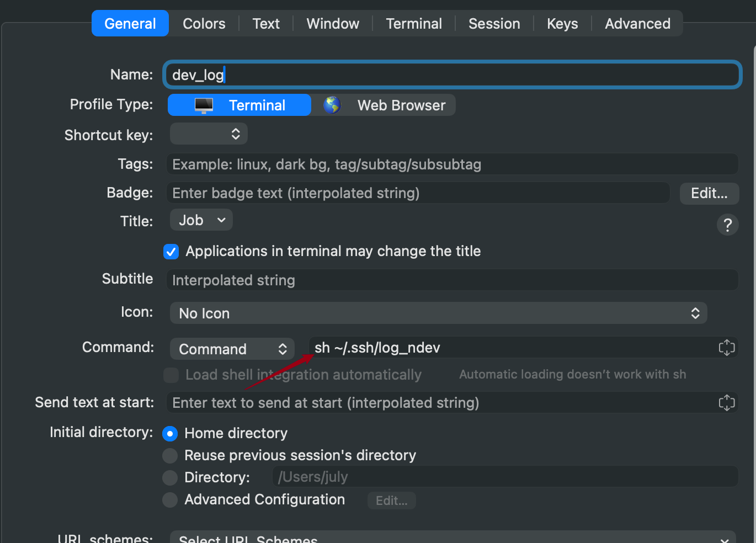
Task: Open expand icon in Send text field
Action: click(727, 403)
